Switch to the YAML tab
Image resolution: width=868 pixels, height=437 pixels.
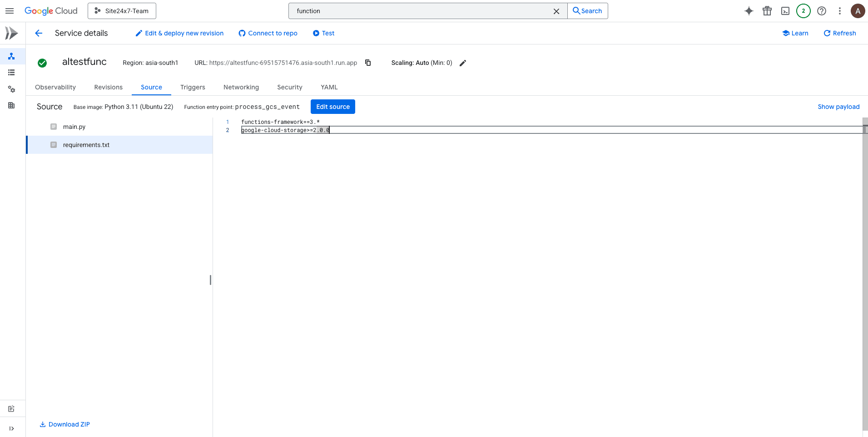coord(329,87)
